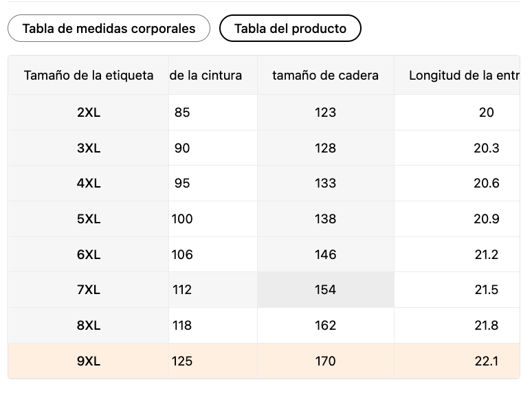Select the 7XL size row label

point(89,290)
